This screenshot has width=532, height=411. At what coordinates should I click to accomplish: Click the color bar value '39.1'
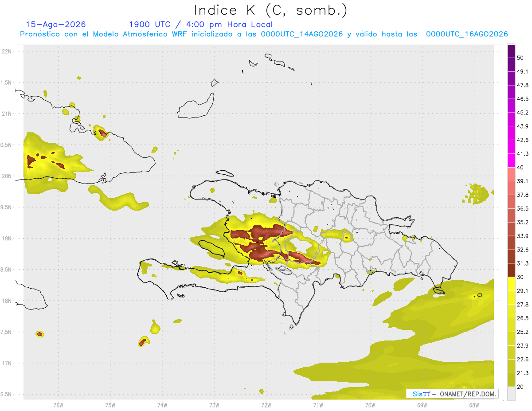coord(522,181)
